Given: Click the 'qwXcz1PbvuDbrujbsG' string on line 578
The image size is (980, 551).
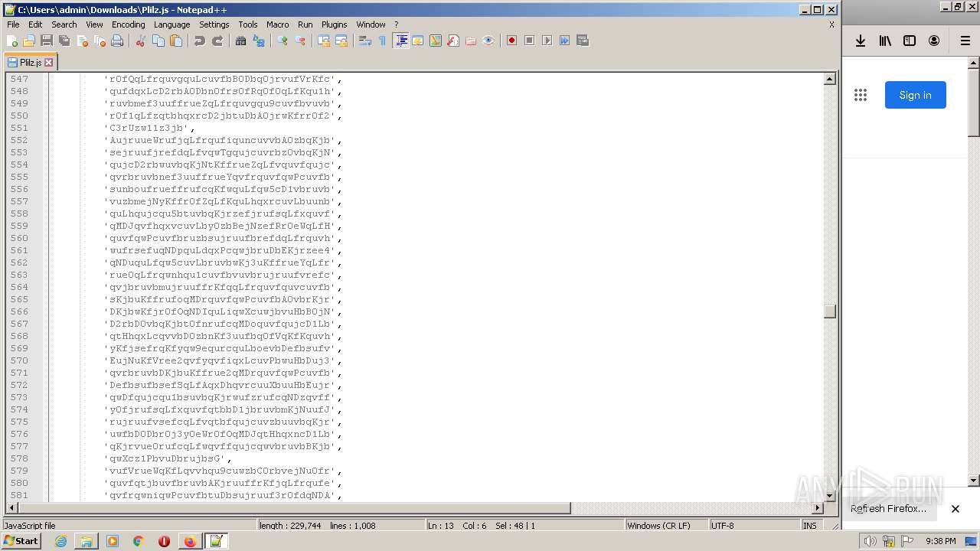Looking at the screenshot, I should 165,458.
